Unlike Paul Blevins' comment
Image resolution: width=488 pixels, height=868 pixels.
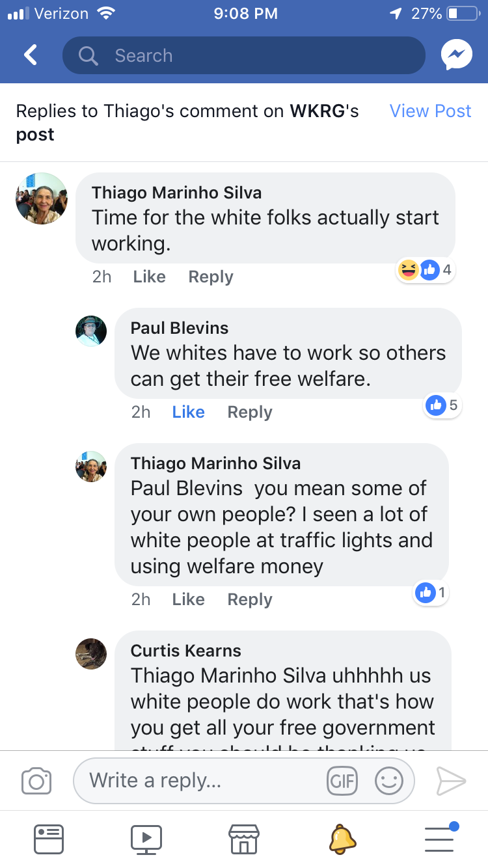tap(188, 412)
